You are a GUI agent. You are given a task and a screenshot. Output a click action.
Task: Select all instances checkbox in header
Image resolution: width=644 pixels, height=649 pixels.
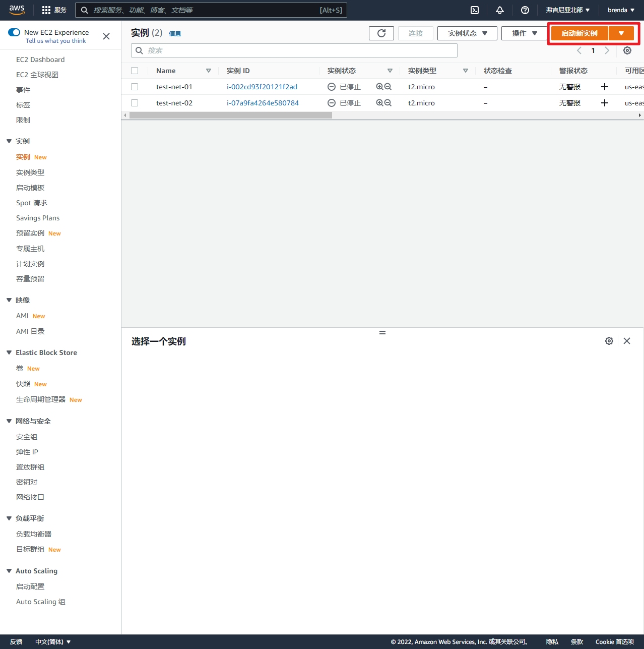pyautogui.click(x=135, y=71)
